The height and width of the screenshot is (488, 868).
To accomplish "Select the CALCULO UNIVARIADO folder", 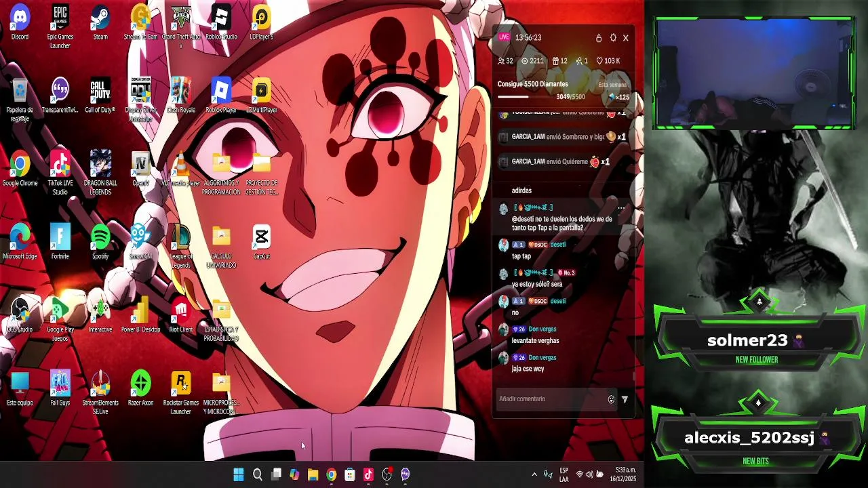I will tap(221, 247).
